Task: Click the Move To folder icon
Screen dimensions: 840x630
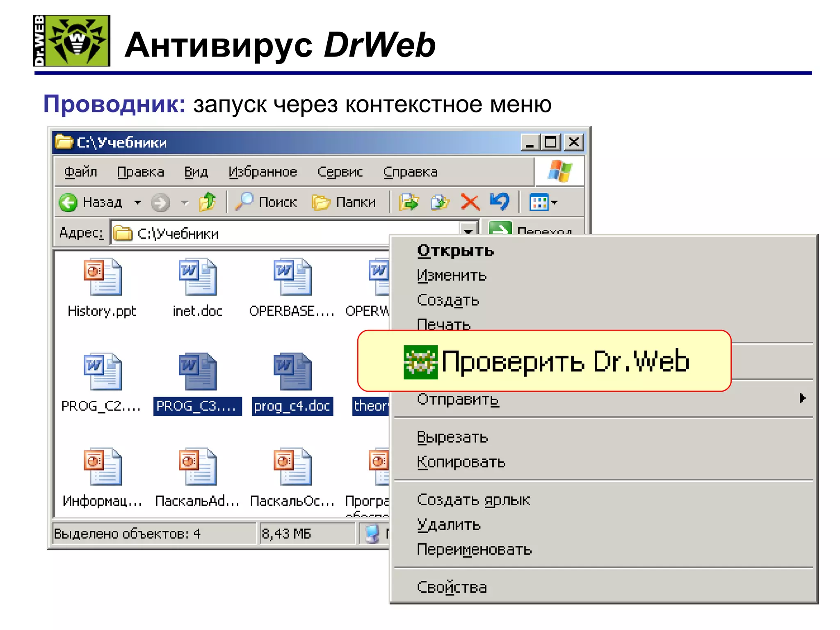Action: tap(409, 202)
